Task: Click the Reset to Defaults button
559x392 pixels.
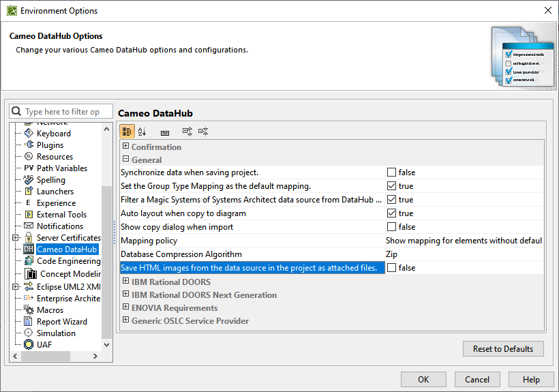Action: point(503,348)
